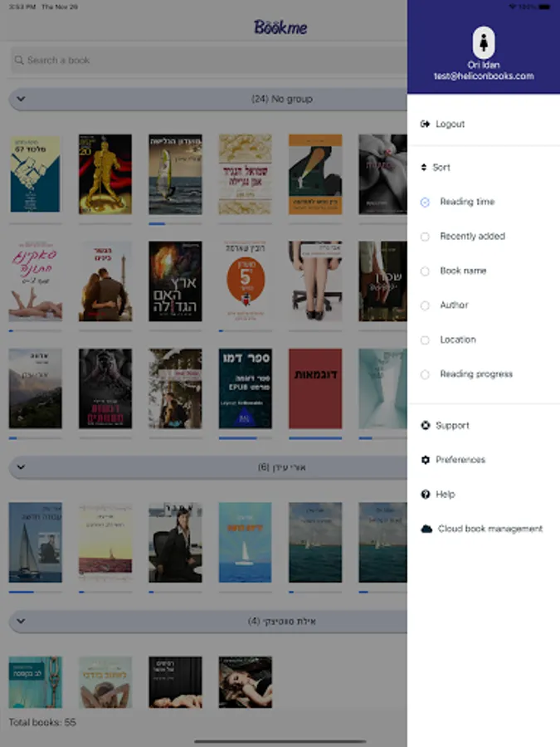Open the sleeping blonde woman book cover
Screen dimensions: 560x747
246,682
